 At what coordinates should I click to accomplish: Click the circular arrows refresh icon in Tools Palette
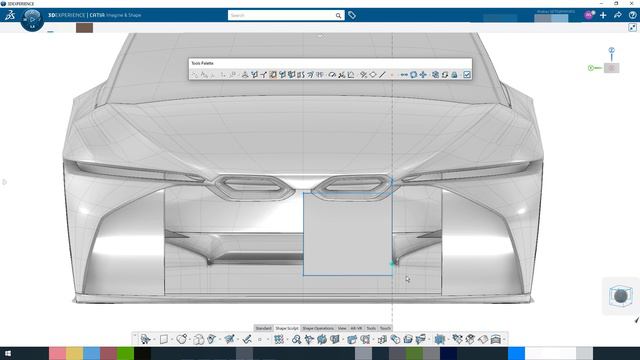click(x=445, y=75)
